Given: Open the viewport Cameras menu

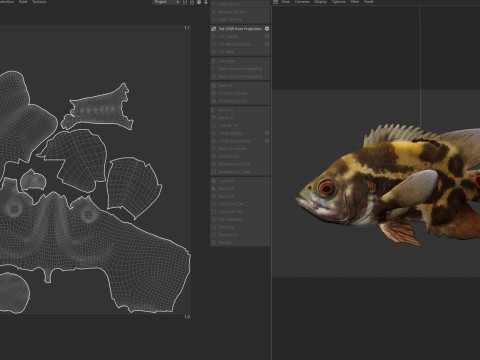Looking at the screenshot, I should click(302, 2).
